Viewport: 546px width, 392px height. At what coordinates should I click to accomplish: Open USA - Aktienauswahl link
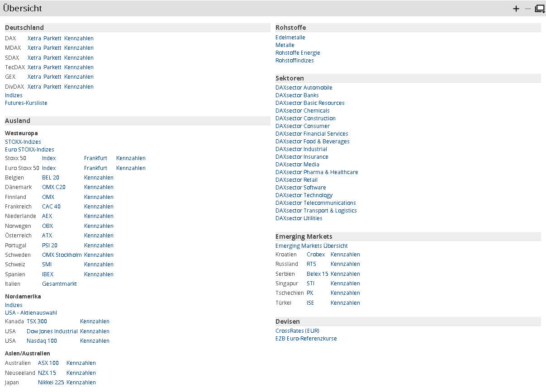(31, 313)
